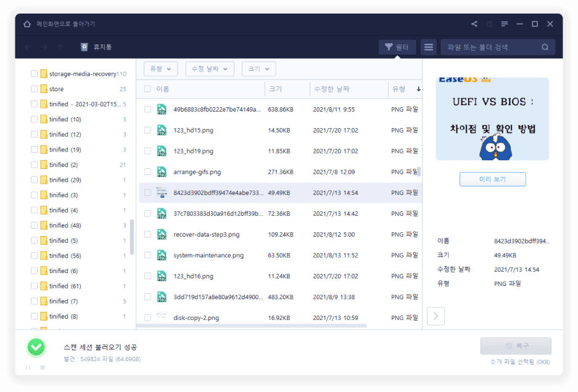Go up one folder level arrow
578x392 pixels.
pos(60,47)
